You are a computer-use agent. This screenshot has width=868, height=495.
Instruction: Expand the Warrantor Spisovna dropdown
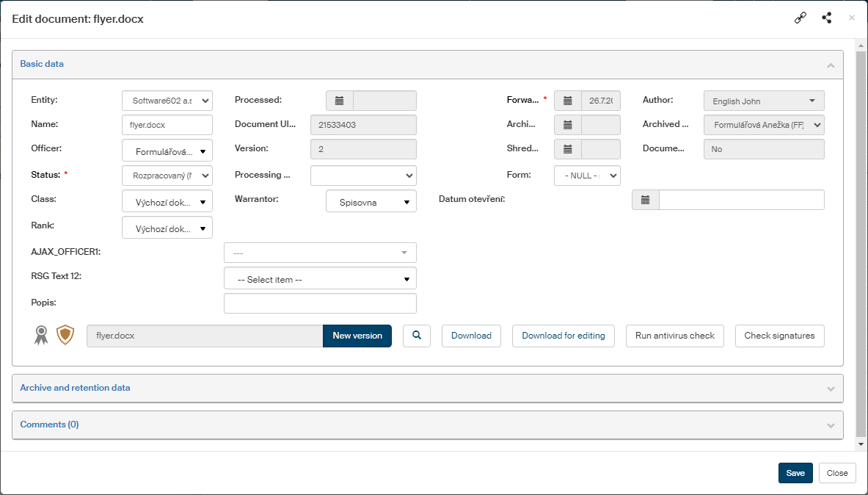[x=371, y=202]
